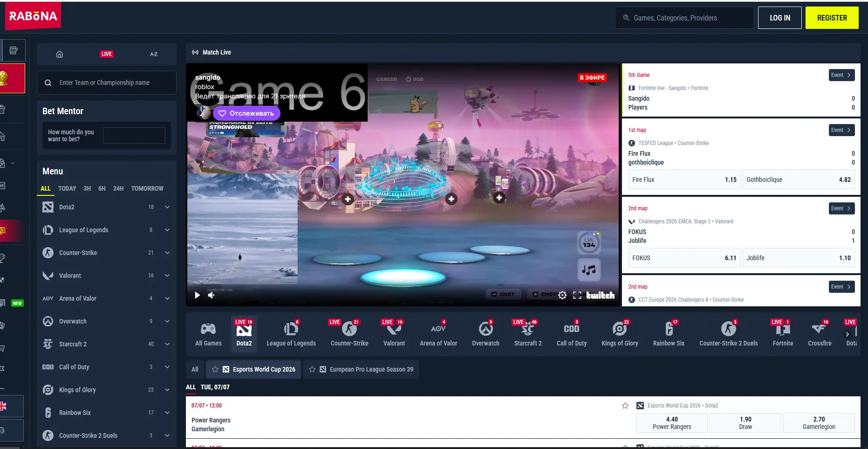
Task: Select Call of Duty in the carousel
Action: 572,334
